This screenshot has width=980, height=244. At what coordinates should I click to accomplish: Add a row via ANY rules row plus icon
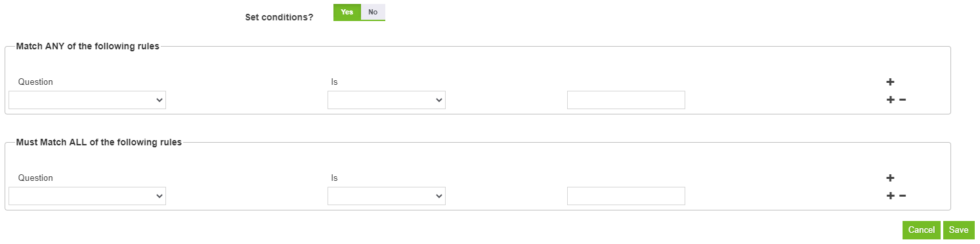pos(890,100)
